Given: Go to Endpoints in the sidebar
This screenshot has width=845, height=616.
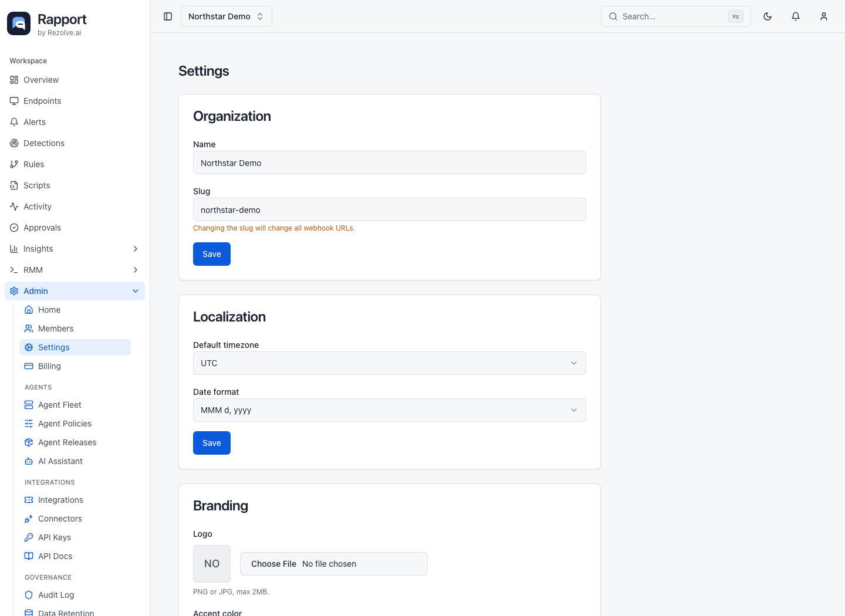Looking at the screenshot, I should pyautogui.click(x=75, y=101).
